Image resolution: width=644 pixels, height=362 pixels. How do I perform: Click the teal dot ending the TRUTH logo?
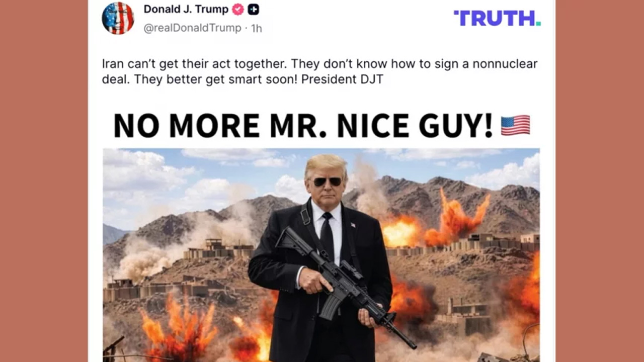[x=538, y=24]
